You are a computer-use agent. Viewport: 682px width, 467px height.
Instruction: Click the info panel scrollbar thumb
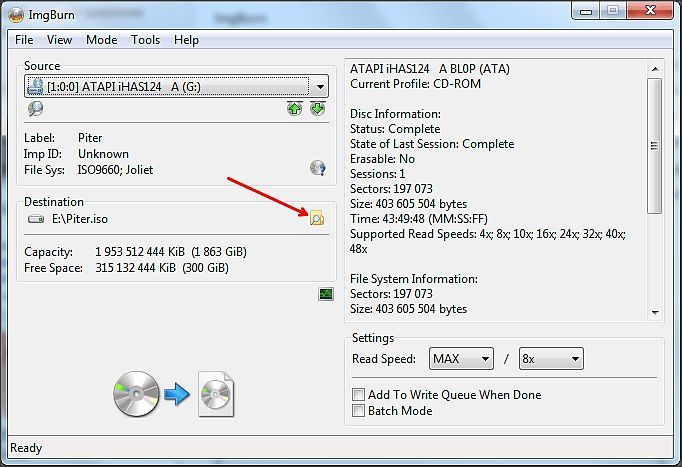(654, 146)
